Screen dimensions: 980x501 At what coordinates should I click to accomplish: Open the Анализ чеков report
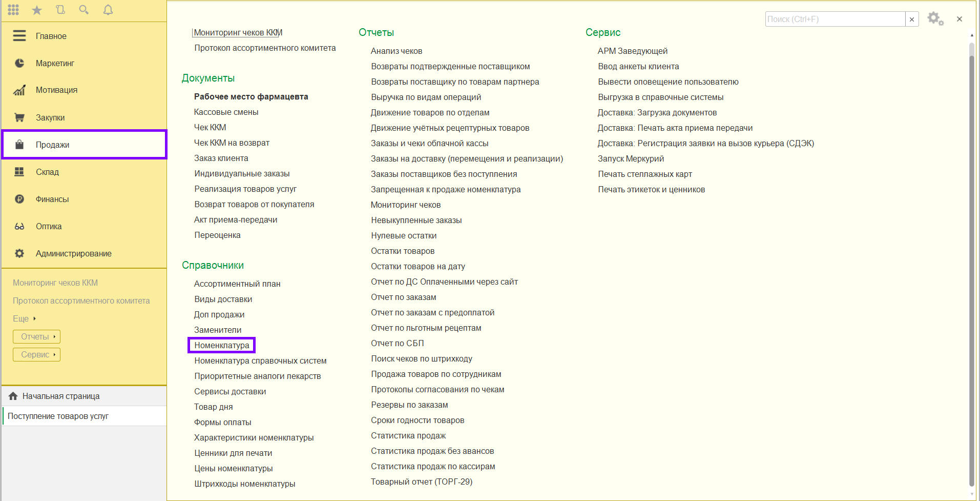(x=396, y=51)
